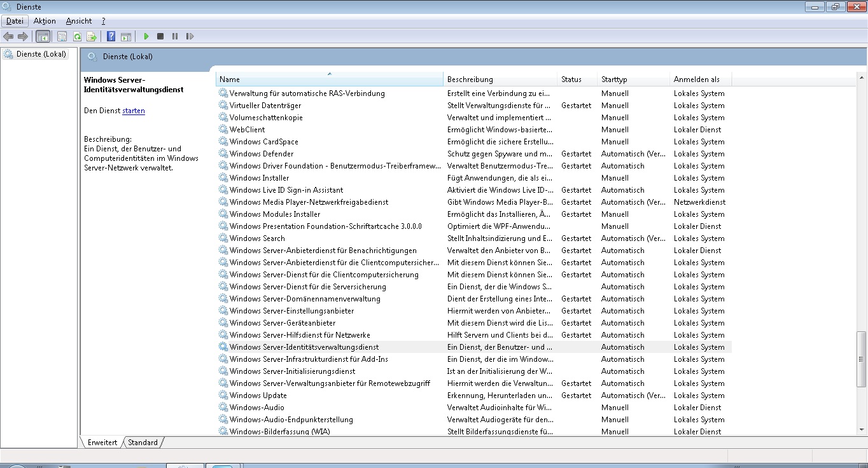
Task: Click the gear icon beside Windows-Audio
Action: coord(223,408)
